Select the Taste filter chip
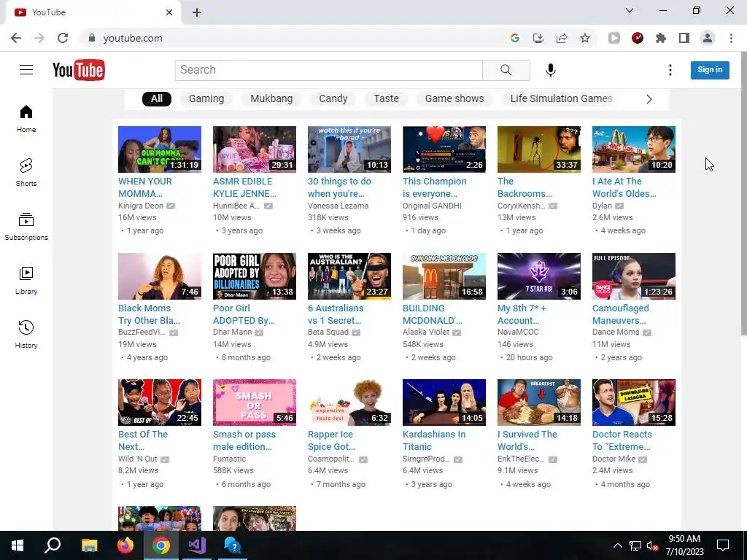 click(387, 98)
